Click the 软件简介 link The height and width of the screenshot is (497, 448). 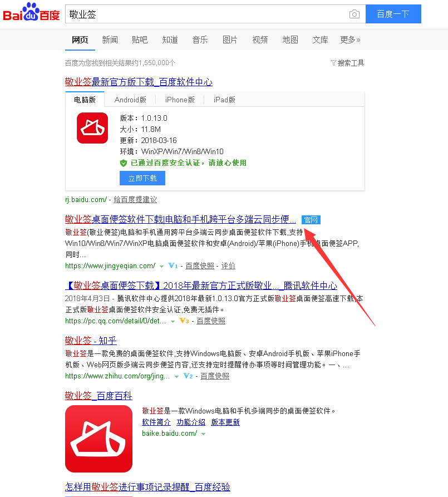(x=156, y=422)
